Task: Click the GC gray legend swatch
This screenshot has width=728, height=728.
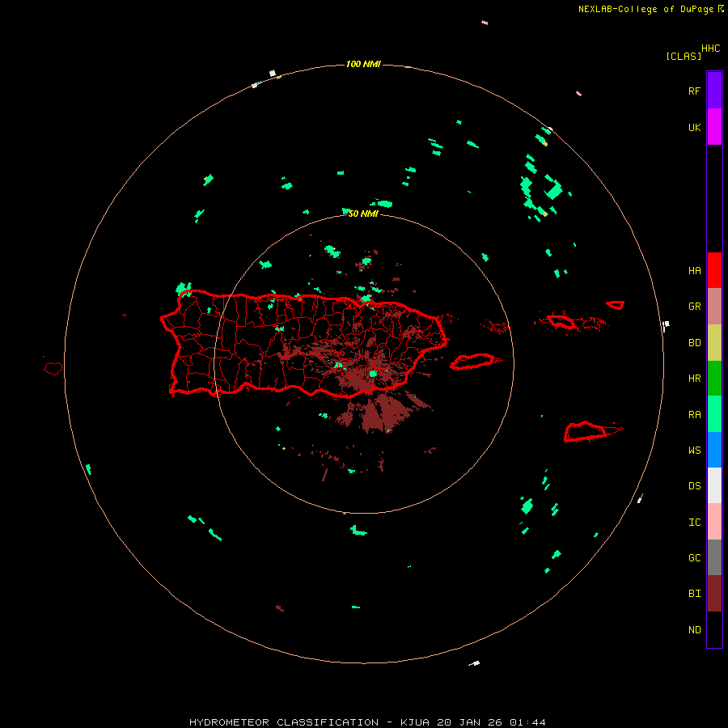Action: [714, 557]
